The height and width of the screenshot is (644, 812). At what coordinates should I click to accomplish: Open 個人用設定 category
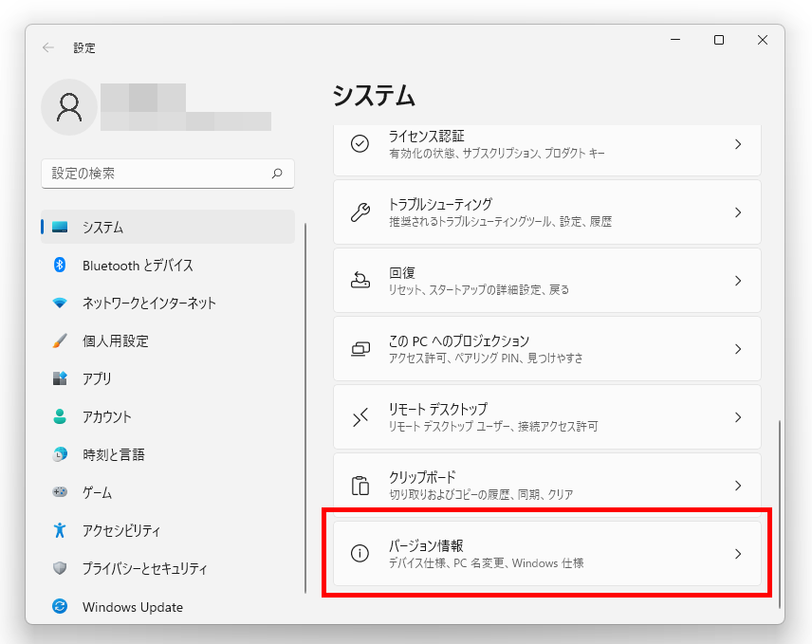pyautogui.click(x=168, y=340)
